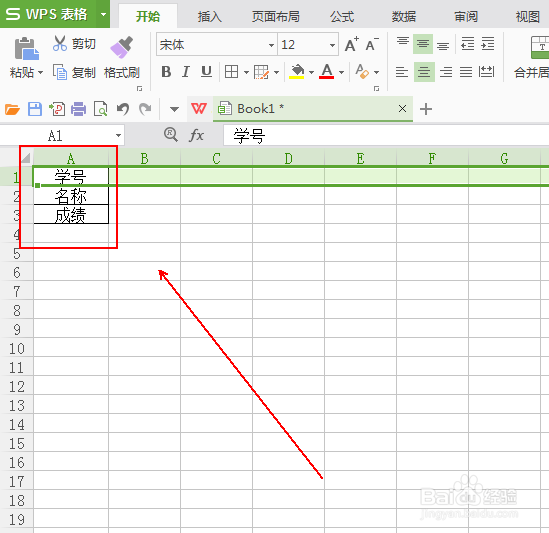Viewport: 549px width, 533px height.
Task: Select the Format Painter brush
Action: pos(121,47)
